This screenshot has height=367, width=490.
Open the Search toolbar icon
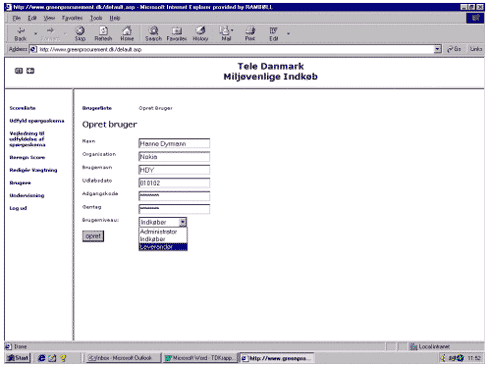(153, 33)
